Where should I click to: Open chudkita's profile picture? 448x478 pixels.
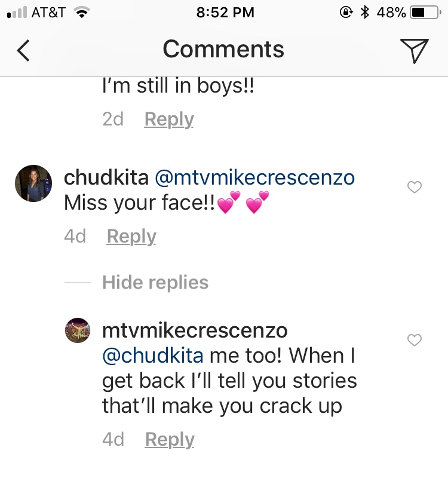[x=33, y=183]
